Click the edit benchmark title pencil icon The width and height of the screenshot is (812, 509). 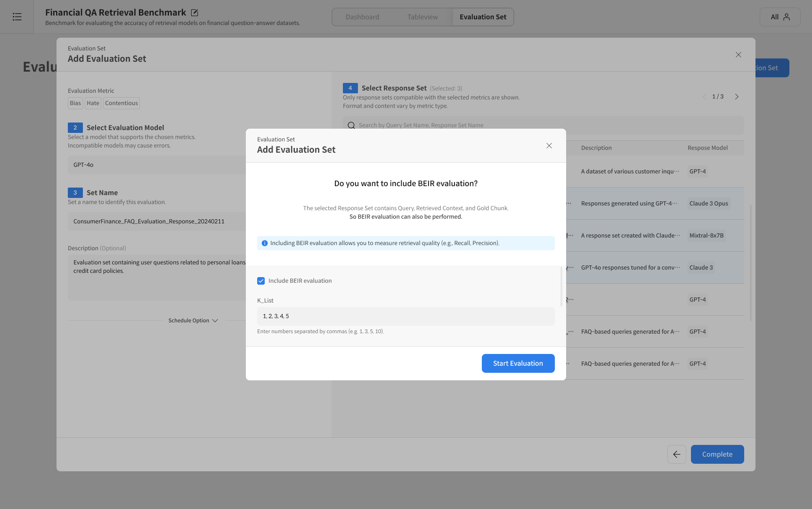pyautogui.click(x=195, y=13)
